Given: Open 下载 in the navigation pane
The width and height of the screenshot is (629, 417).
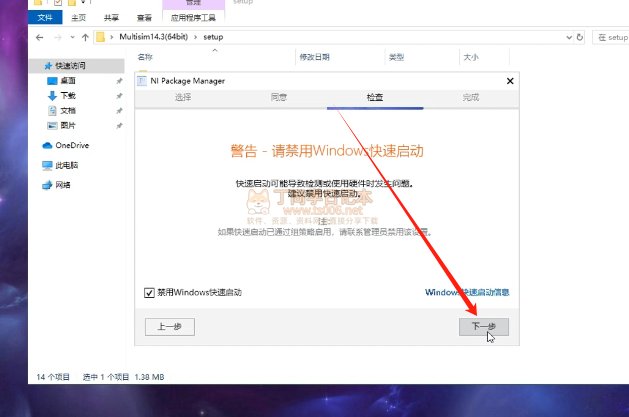Looking at the screenshot, I should pyautogui.click(x=68, y=95).
